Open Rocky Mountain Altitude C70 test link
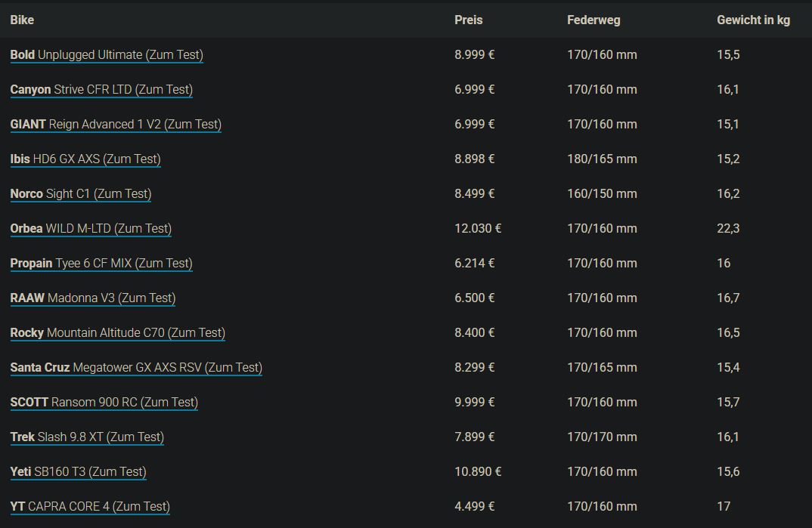 (118, 333)
